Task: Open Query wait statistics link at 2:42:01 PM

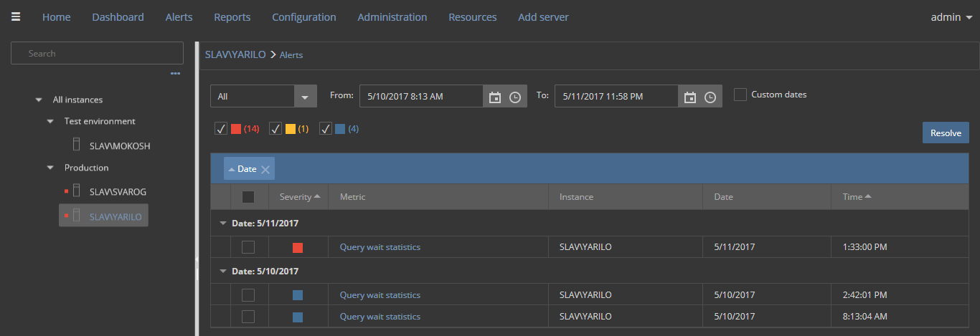Action: pos(380,295)
